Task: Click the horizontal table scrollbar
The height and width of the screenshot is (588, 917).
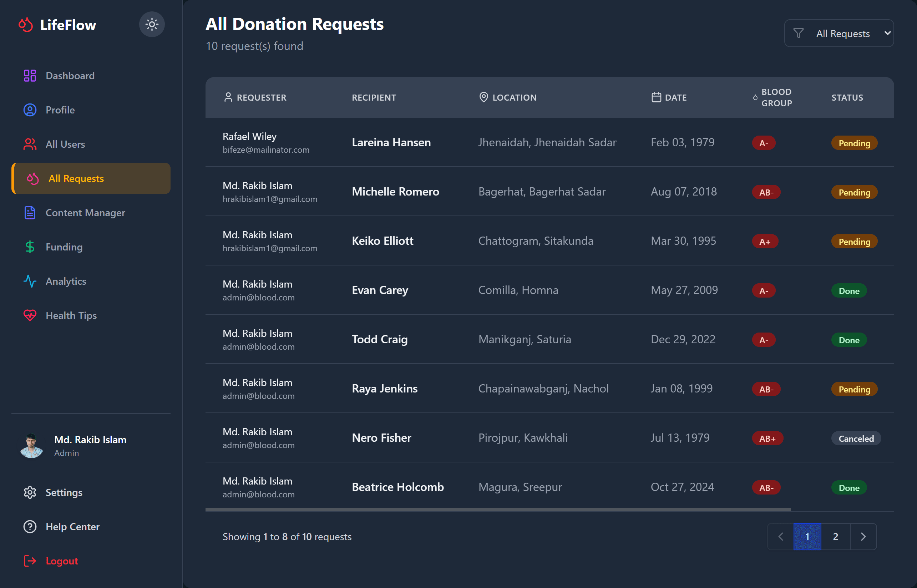Action: (x=497, y=510)
